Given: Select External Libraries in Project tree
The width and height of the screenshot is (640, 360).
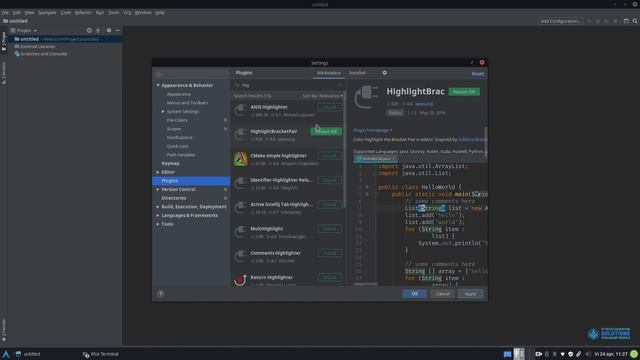Looking at the screenshot, I should click(38, 46).
